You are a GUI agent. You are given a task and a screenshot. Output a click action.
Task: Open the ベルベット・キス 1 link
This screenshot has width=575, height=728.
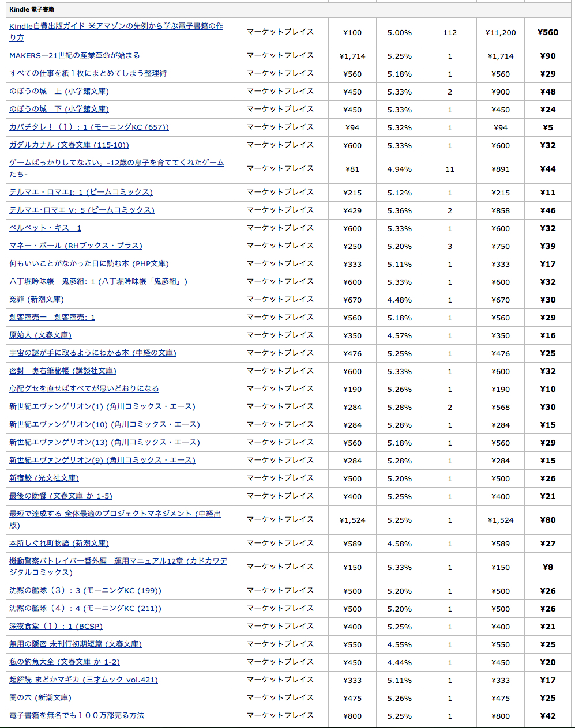(45, 228)
